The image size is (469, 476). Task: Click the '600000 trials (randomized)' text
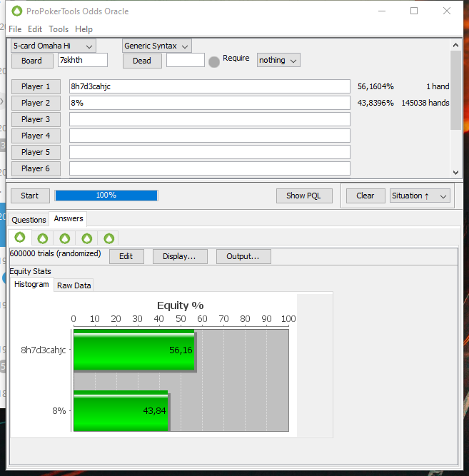(x=55, y=253)
